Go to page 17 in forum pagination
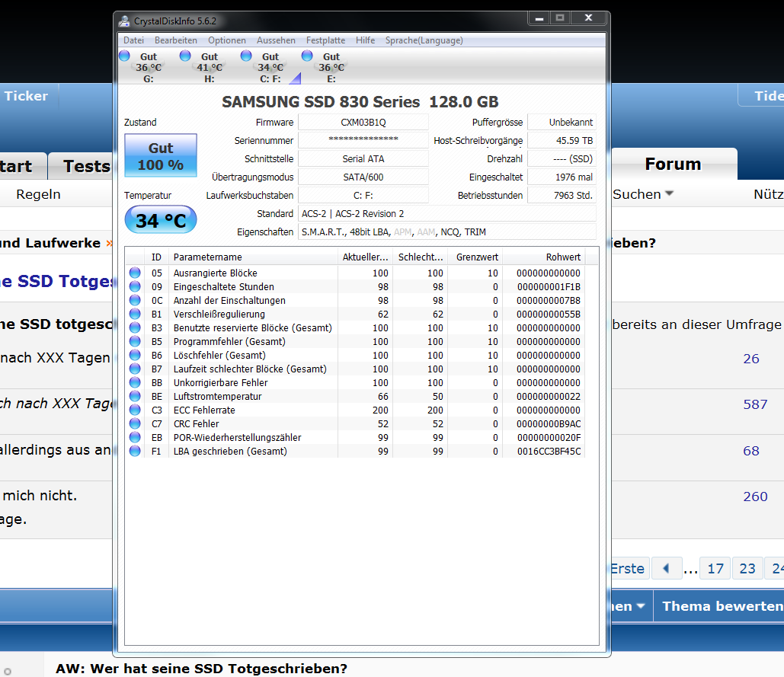This screenshot has height=677, width=784. click(x=715, y=569)
